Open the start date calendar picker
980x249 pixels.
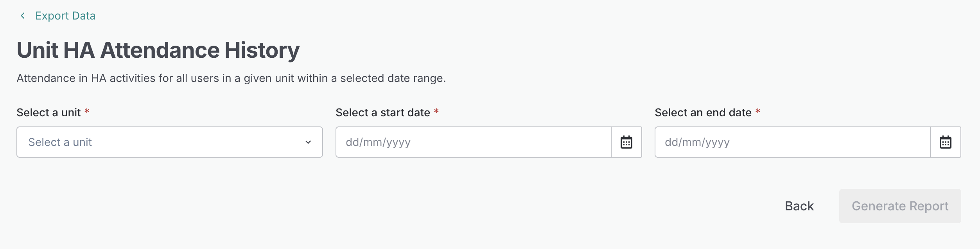coord(626,142)
